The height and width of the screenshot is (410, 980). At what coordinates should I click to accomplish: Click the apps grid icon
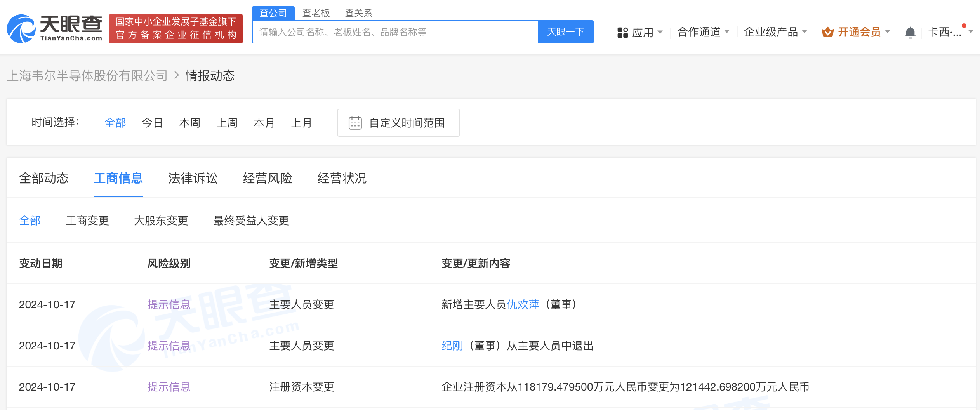tap(622, 32)
